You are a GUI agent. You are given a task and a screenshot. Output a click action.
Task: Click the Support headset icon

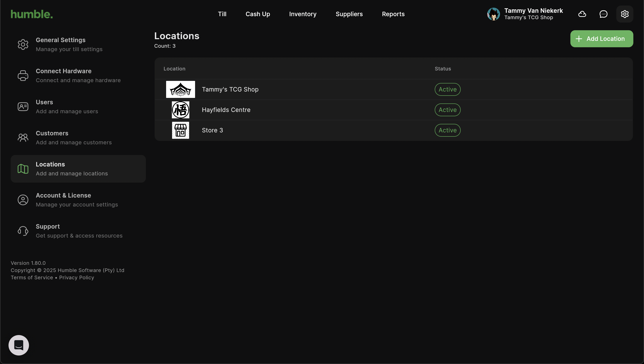[x=23, y=231]
